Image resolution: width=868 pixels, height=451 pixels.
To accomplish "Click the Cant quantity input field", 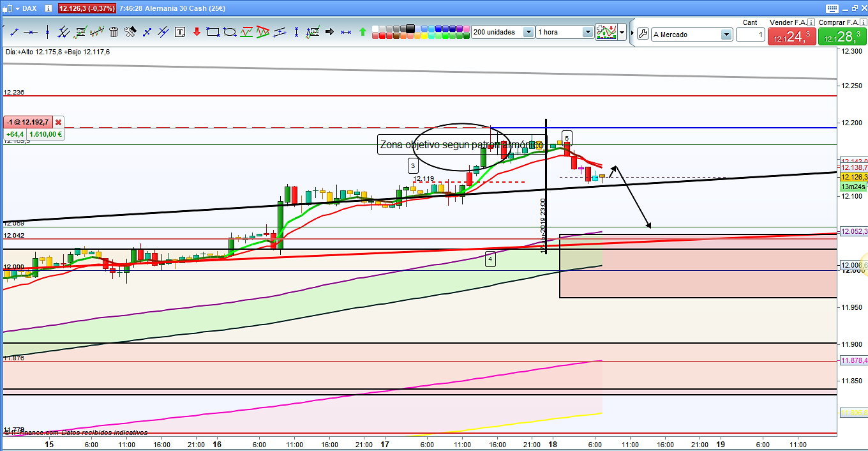I will (750, 34).
